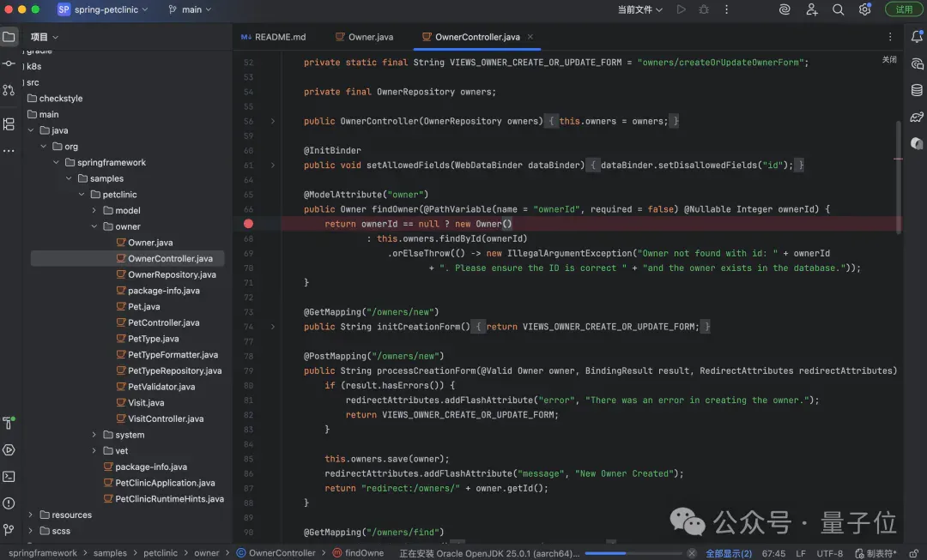Open the current file run configuration dropdown
The image size is (927, 560).
pos(639,9)
